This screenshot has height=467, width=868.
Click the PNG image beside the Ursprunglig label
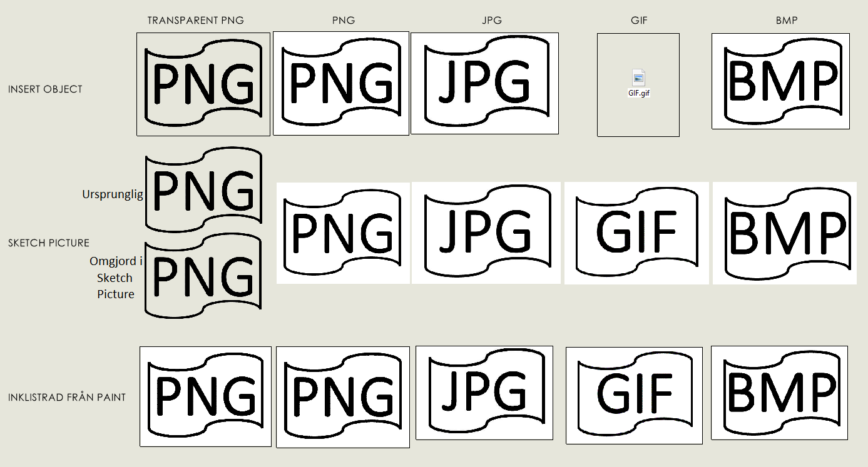(x=203, y=190)
